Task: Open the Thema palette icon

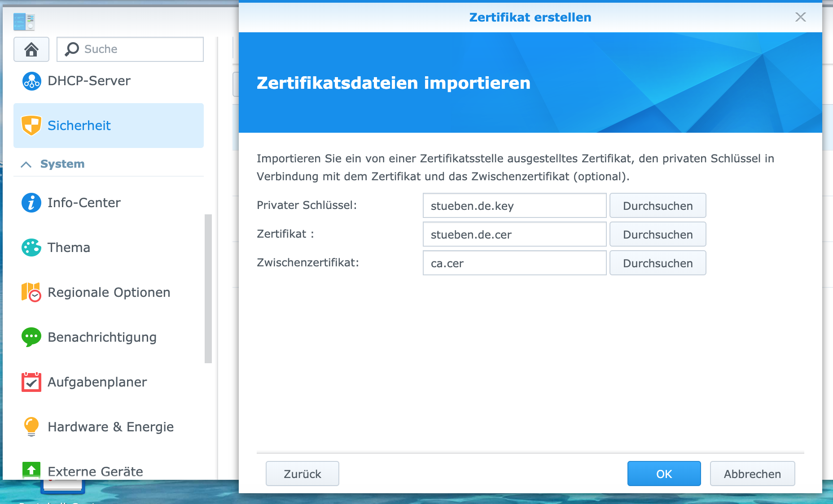Action: [x=31, y=248]
